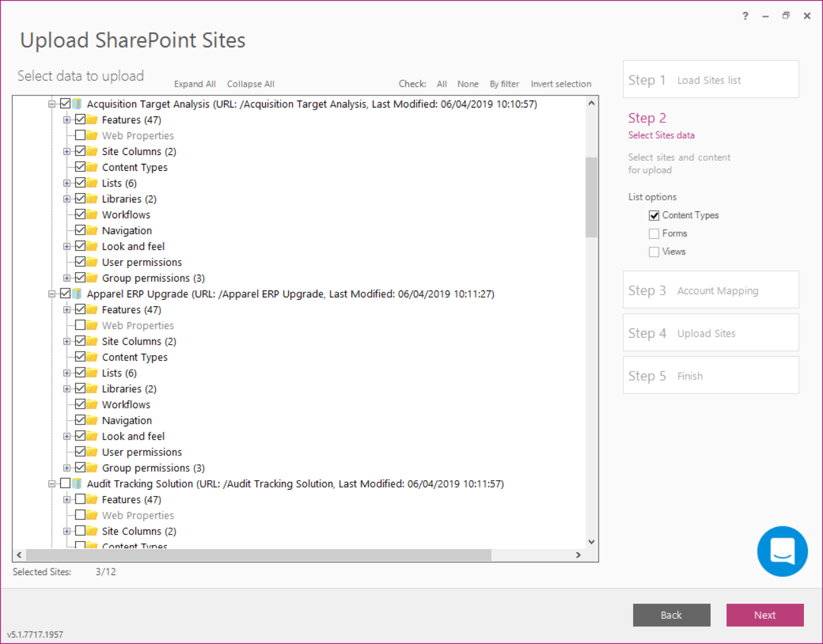Check Web Properties under Acquisition Target Analysis

80,135
